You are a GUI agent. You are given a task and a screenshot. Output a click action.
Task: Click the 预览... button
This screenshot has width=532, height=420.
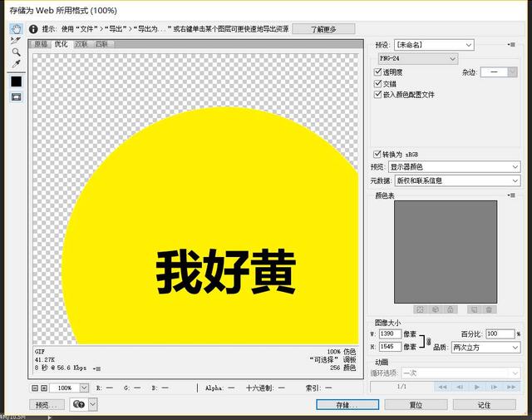click(x=47, y=405)
